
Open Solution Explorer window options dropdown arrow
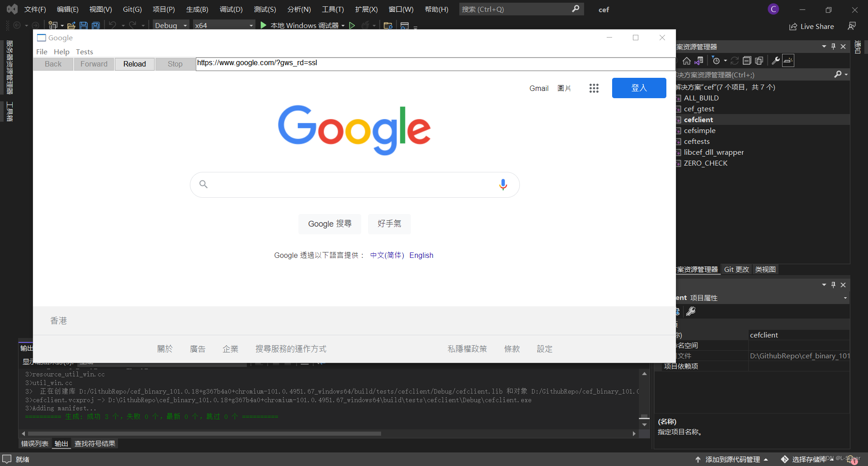824,47
